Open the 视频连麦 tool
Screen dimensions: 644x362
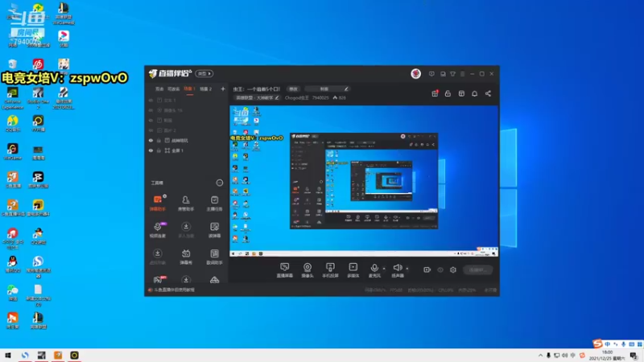coord(157,230)
